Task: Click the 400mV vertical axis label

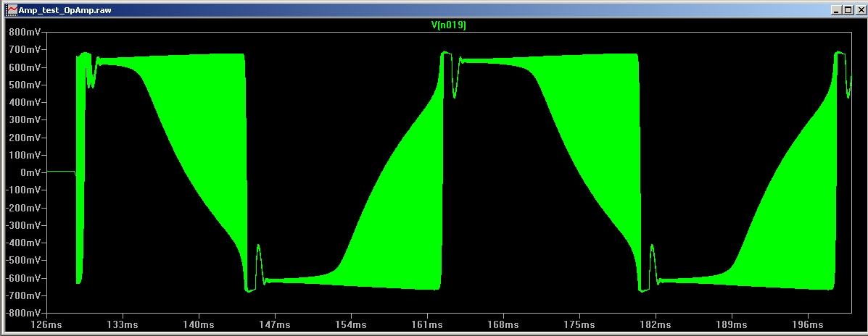Action: (27, 102)
